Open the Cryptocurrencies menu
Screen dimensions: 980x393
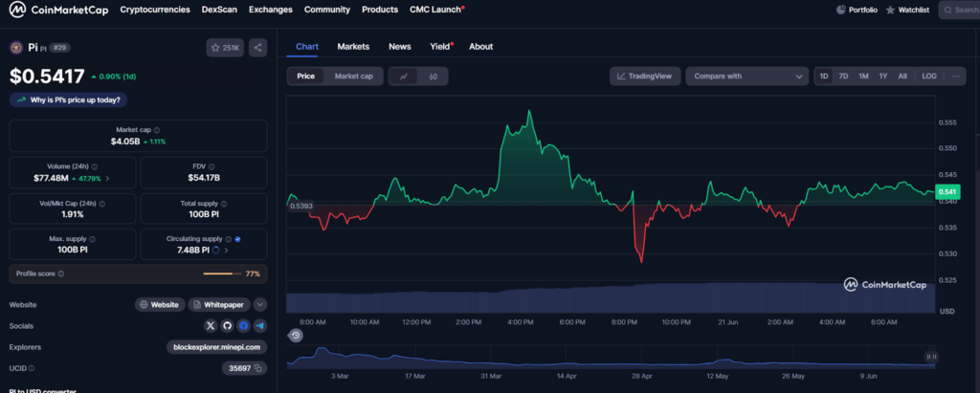[x=155, y=10]
